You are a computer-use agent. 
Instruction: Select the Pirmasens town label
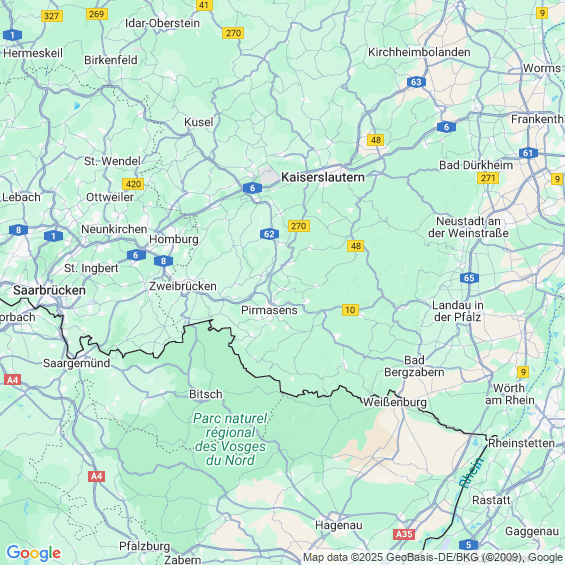pos(269,310)
